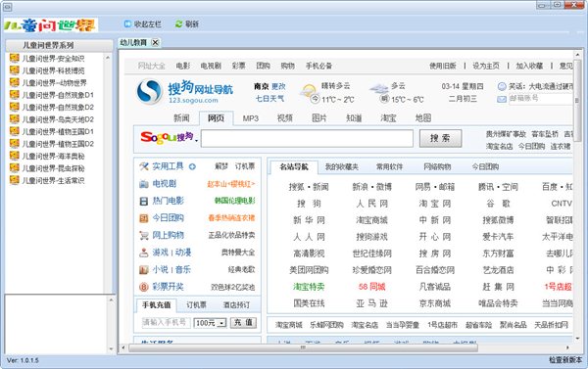The height and width of the screenshot is (369, 588).
Task: Click the series list scroll-up arrow
Action: (x=108, y=58)
